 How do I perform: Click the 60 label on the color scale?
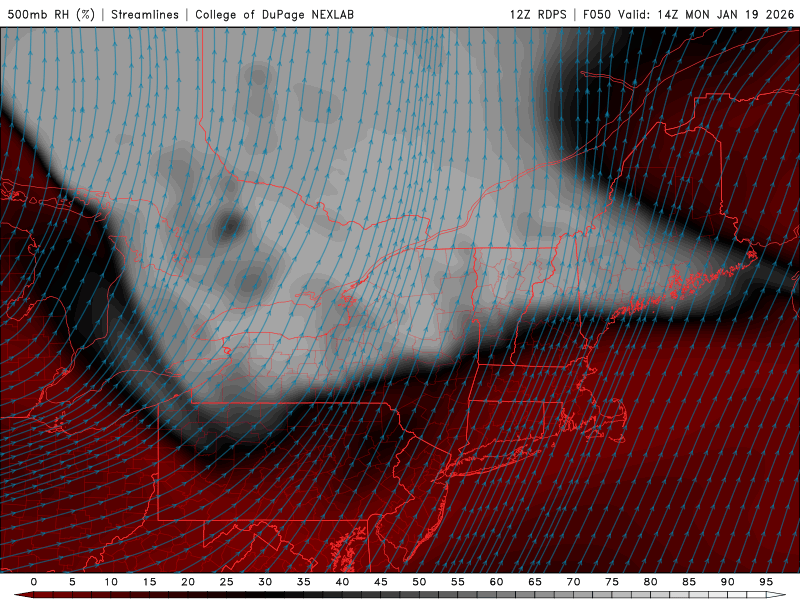[x=496, y=582]
